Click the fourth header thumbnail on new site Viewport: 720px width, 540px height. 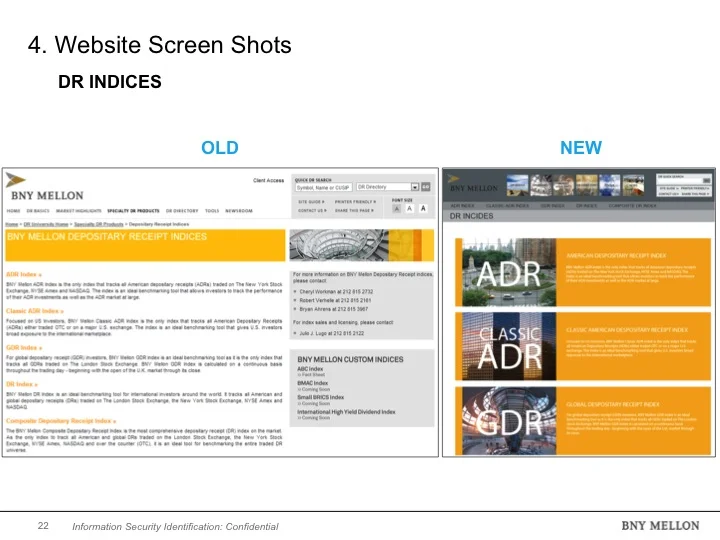(587, 185)
